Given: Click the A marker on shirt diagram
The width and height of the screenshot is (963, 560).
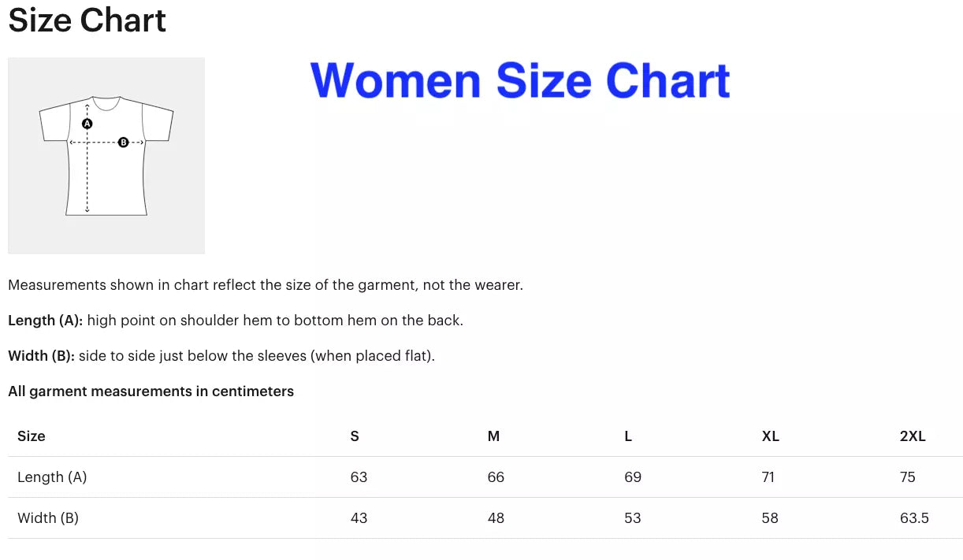Looking at the screenshot, I should click(87, 124).
